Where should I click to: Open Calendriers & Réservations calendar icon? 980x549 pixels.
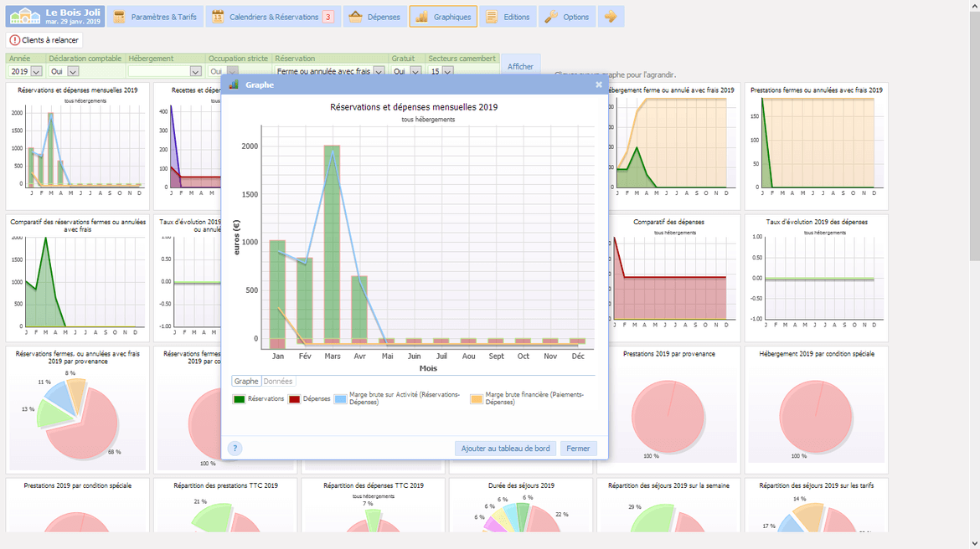click(218, 17)
